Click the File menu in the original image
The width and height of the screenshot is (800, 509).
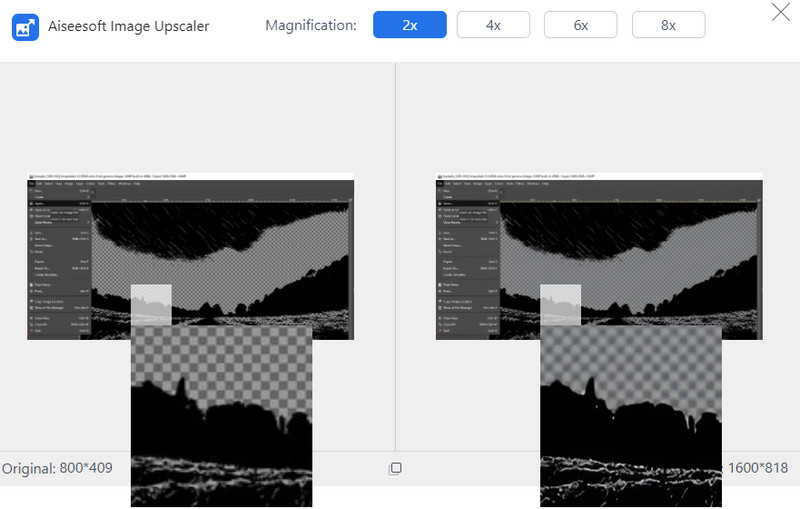(32, 184)
